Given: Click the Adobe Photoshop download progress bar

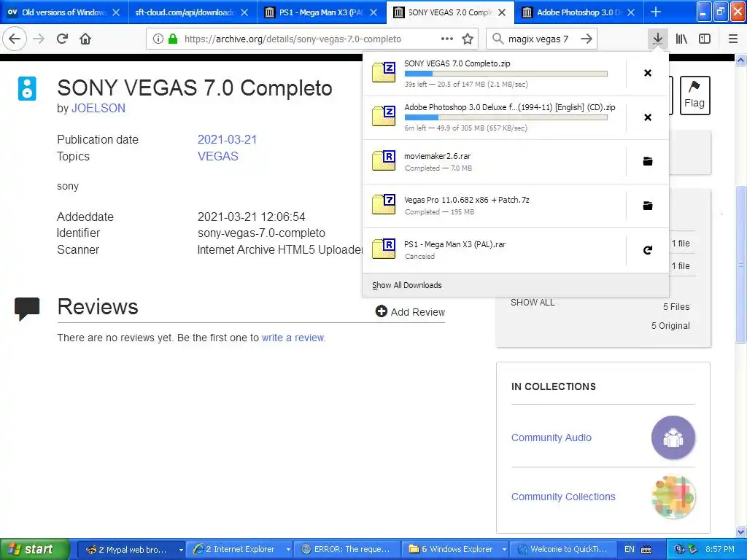Looking at the screenshot, I should (x=506, y=117).
